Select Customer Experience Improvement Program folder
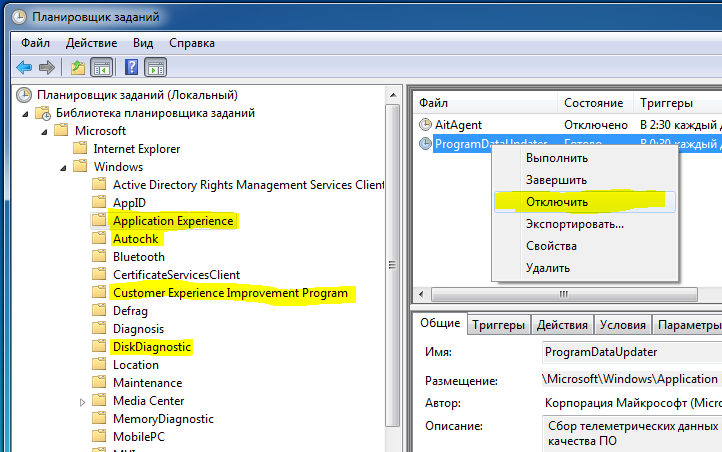This screenshot has width=722, height=452. click(230, 293)
